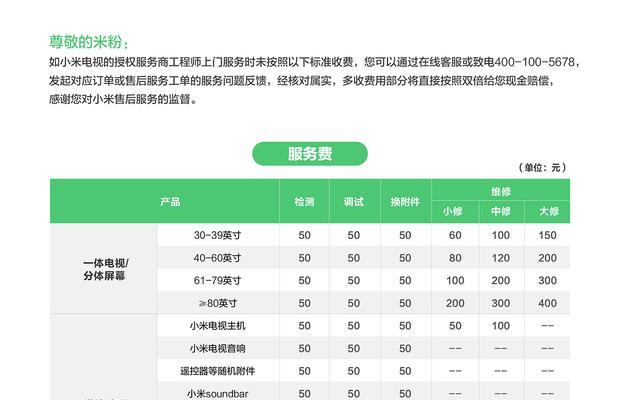Click 中修 value 300 in ≥80英寸 row
The width and height of the screenshot is (620, 400).
point(501,303)
